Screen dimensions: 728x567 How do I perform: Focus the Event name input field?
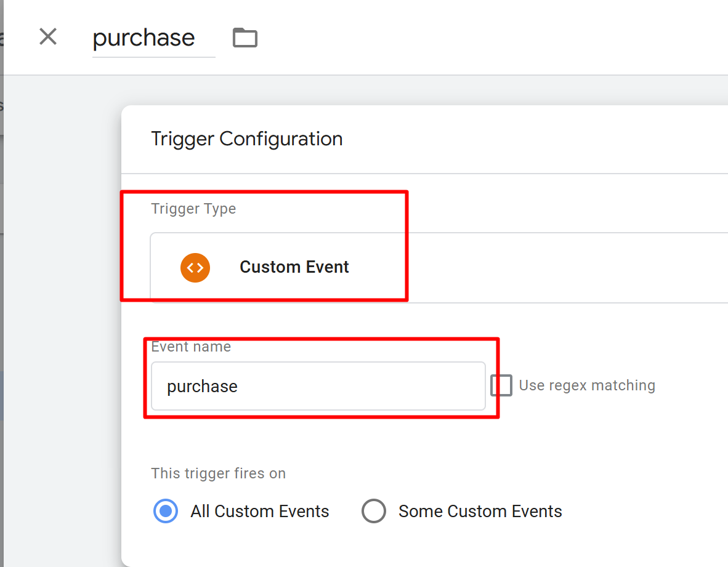pos(317,386)
